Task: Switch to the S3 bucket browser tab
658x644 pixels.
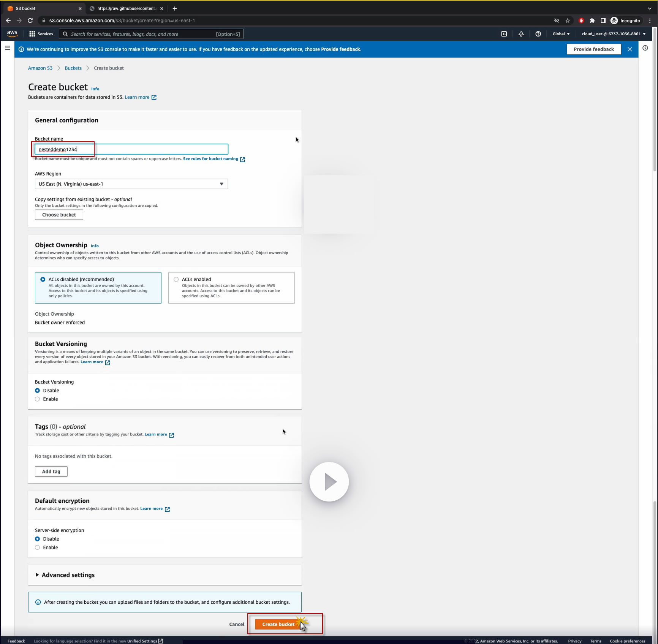Action: click(x=44, y=8)
